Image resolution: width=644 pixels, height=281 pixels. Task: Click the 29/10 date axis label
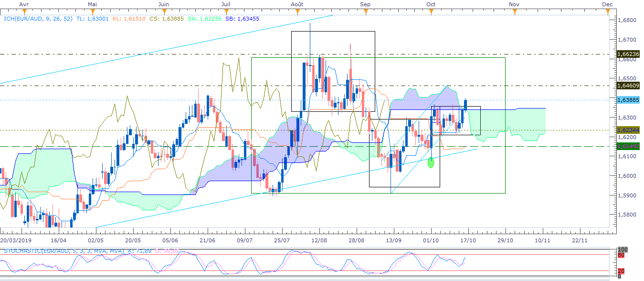tap(505, 241)
